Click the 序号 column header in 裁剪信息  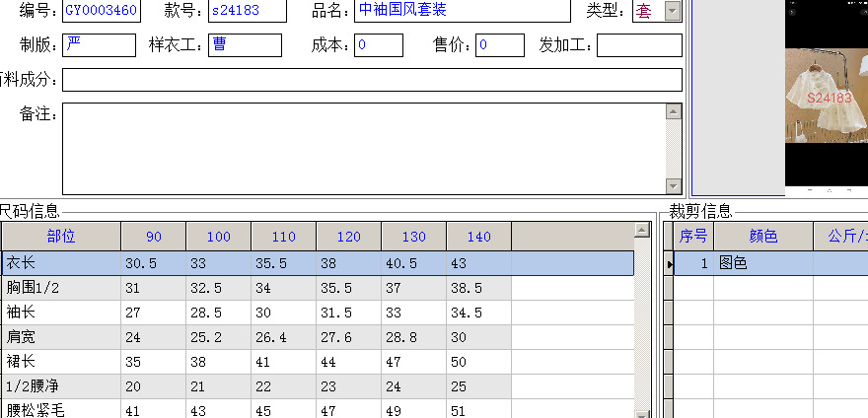pyautogui.click(x=693, y=237)
